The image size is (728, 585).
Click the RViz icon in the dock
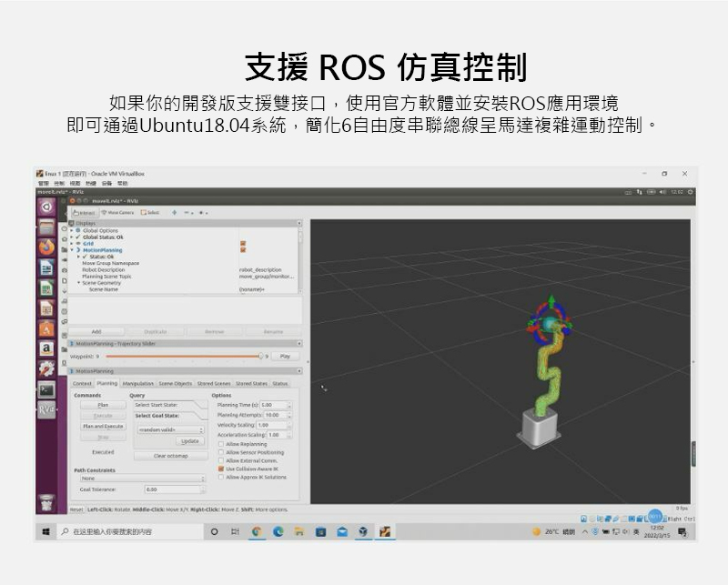[x=45, y=409]
